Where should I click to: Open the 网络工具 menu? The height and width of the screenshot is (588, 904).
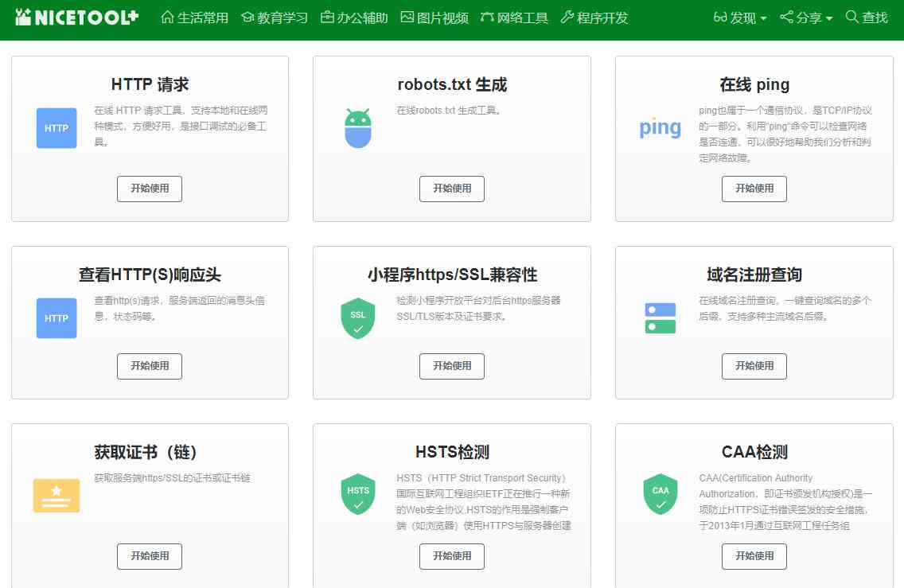(514, 18)
